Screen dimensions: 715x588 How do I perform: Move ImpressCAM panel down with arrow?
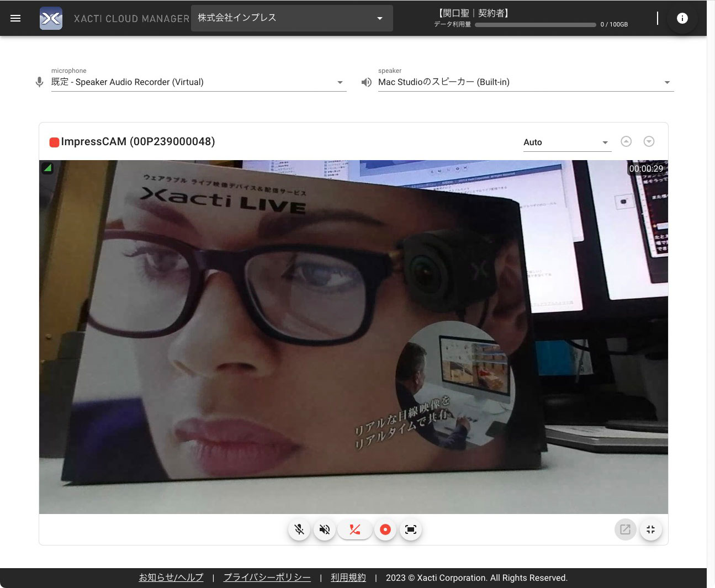(x=649, y=141)
